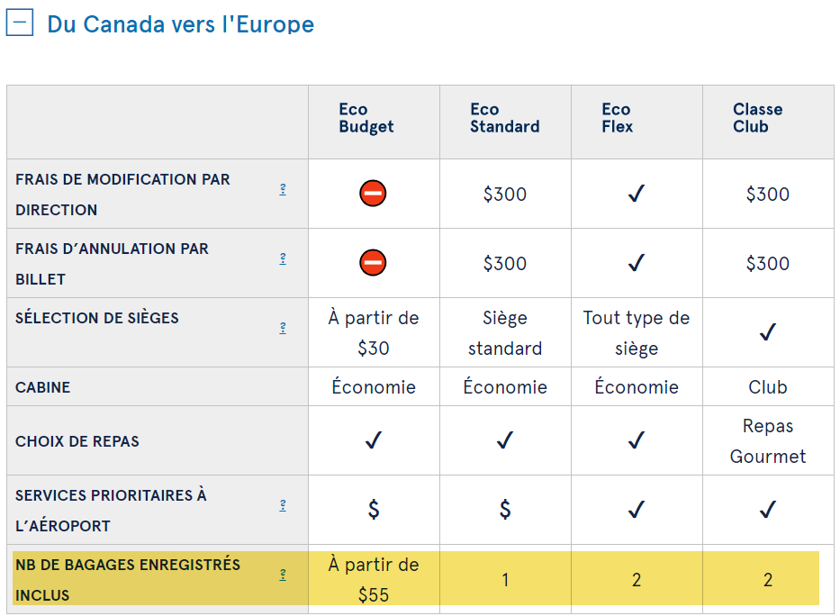This screenshot has height=616, width=840.
Task: Click the Du Canada vers l'Europe heading
Action: tap(180, 24)
